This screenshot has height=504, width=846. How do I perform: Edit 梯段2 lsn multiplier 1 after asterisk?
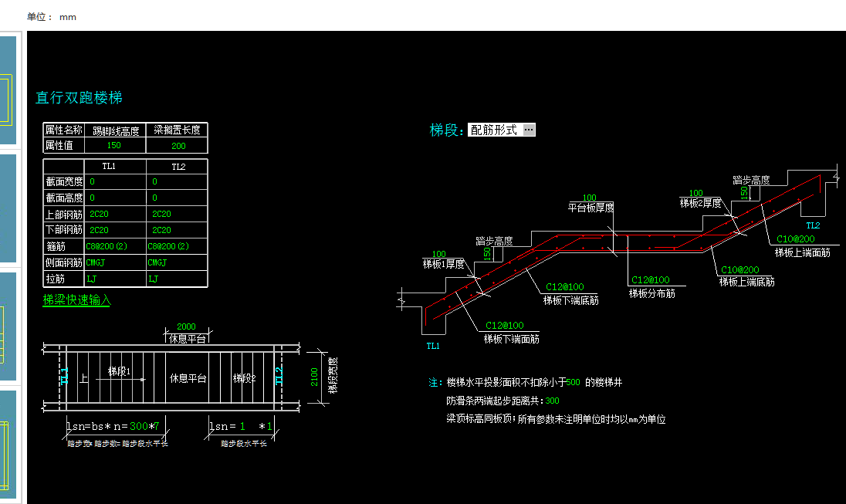click(269, 427)
